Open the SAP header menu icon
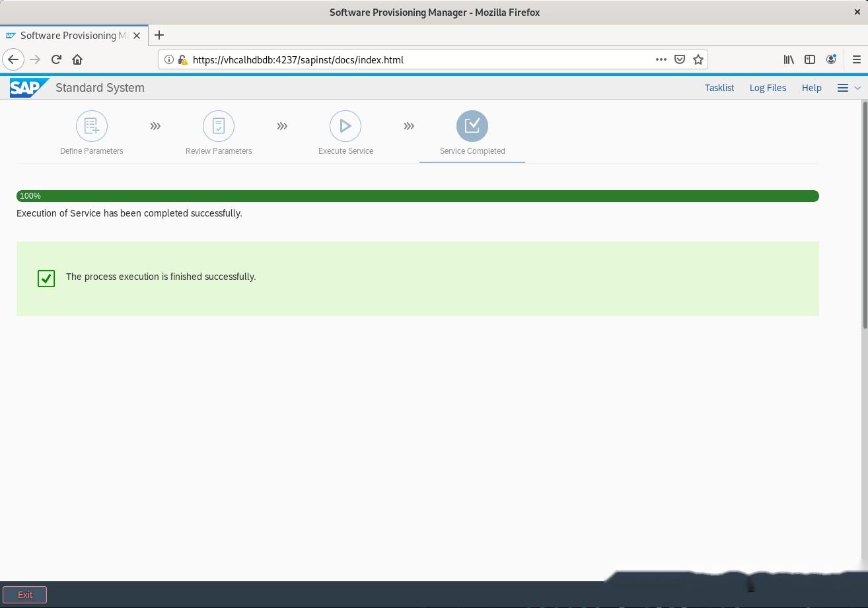The width and height of the screenshot is (868, 608). click(843, 88)
